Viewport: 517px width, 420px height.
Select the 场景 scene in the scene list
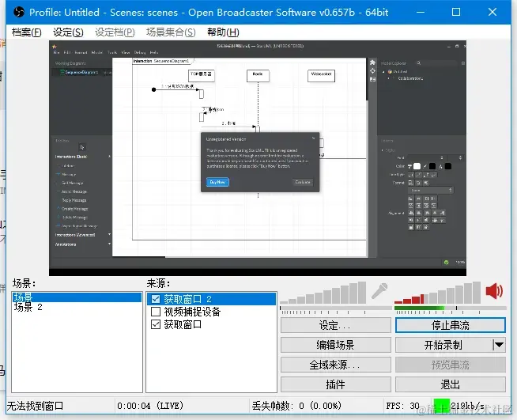pyautogui.click(x=77, y=297)
